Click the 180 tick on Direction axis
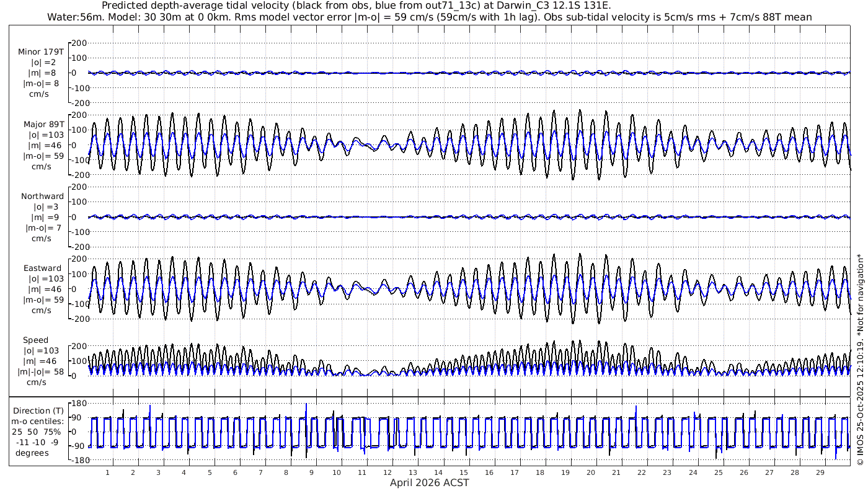 77,404
